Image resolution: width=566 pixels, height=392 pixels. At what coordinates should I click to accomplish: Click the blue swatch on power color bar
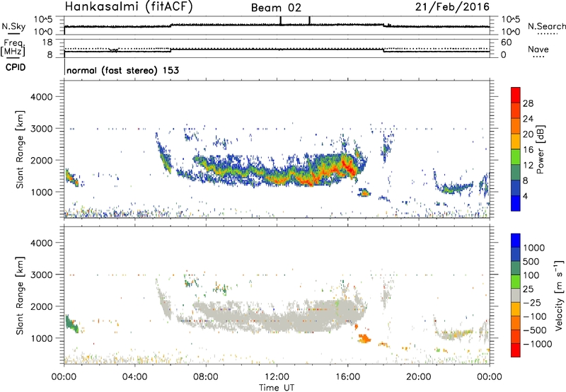tap(516, 203)
